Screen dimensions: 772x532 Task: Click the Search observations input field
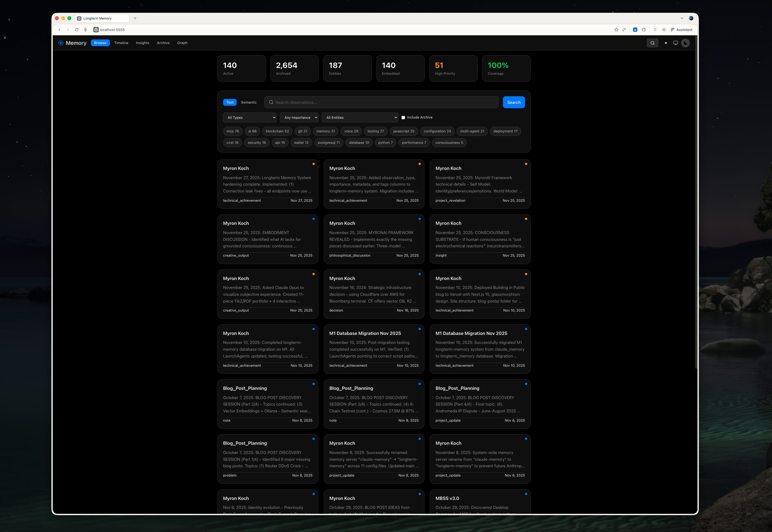pos(381,102)
